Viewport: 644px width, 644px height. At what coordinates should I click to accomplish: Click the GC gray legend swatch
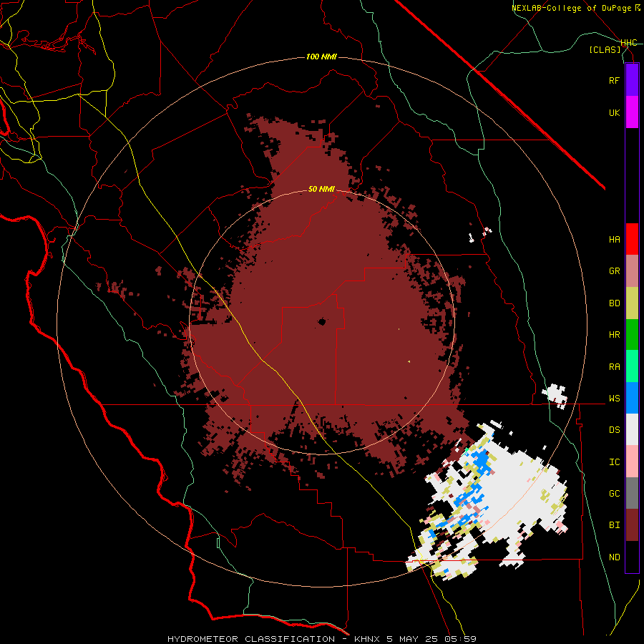(632, 493)
